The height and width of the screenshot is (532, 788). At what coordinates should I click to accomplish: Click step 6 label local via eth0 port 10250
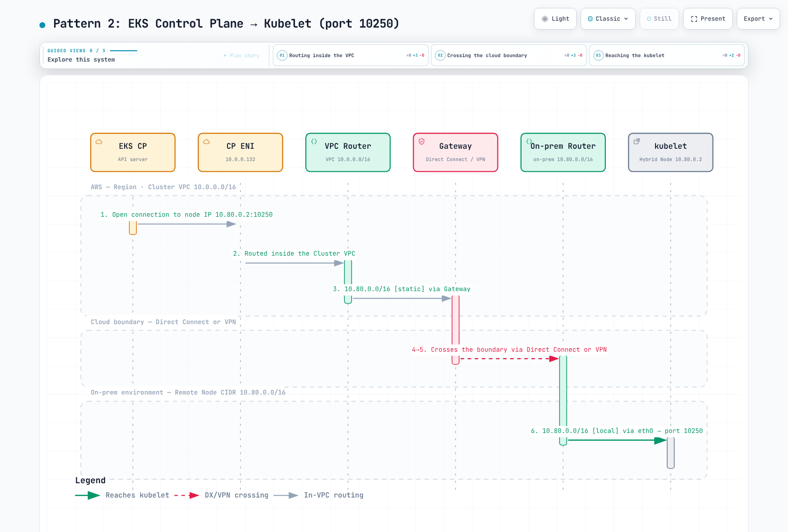[x=617, y=431]
